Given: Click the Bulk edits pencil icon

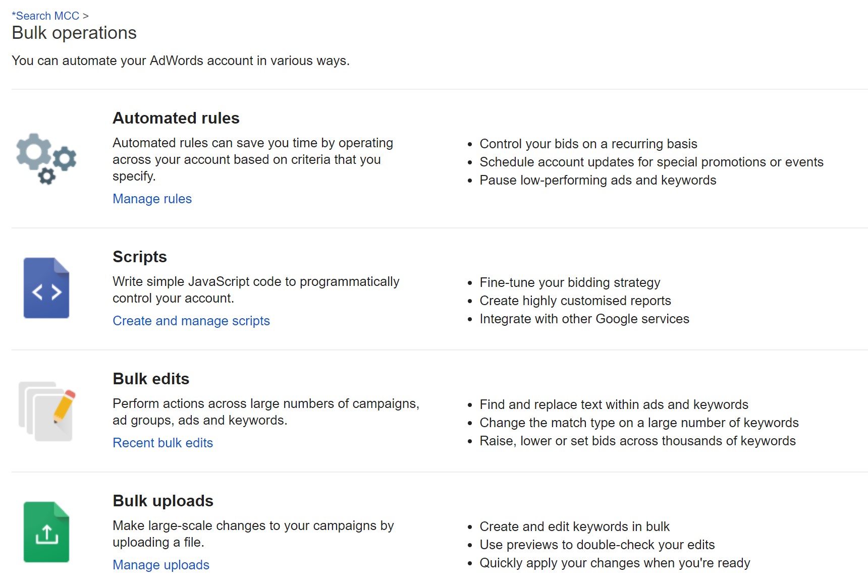Looking at the screenshot, I should [47, 411].
